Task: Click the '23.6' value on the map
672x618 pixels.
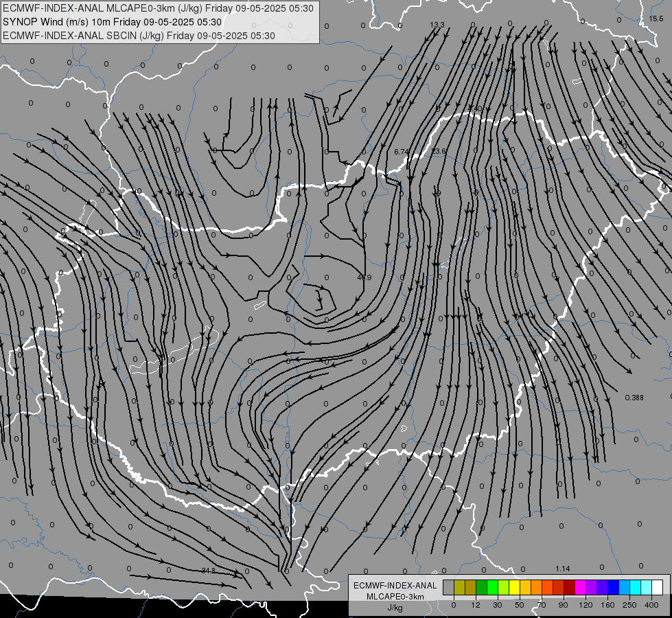Action: click(438, 151)
